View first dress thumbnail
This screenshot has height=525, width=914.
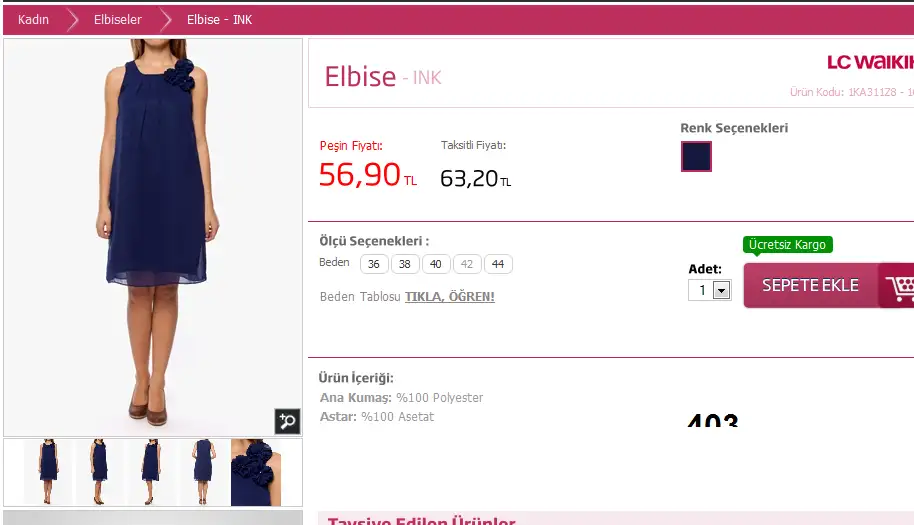[48, 472]
